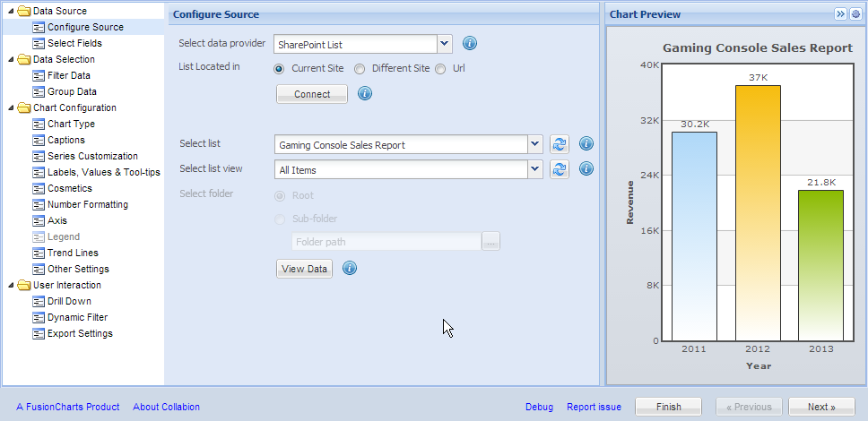Refresh the Select list dropdown
This screenshot has width=868, height=421.
[560, 144]
